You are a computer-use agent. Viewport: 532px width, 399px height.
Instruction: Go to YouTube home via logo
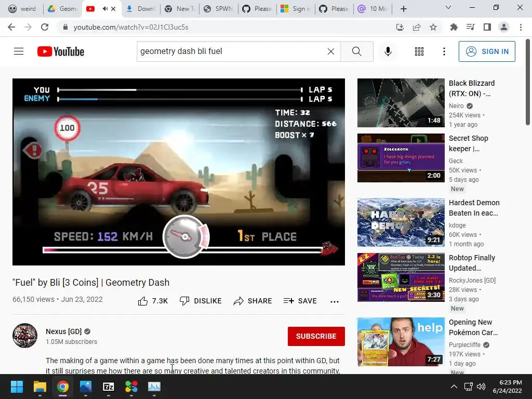coord(61,51)
